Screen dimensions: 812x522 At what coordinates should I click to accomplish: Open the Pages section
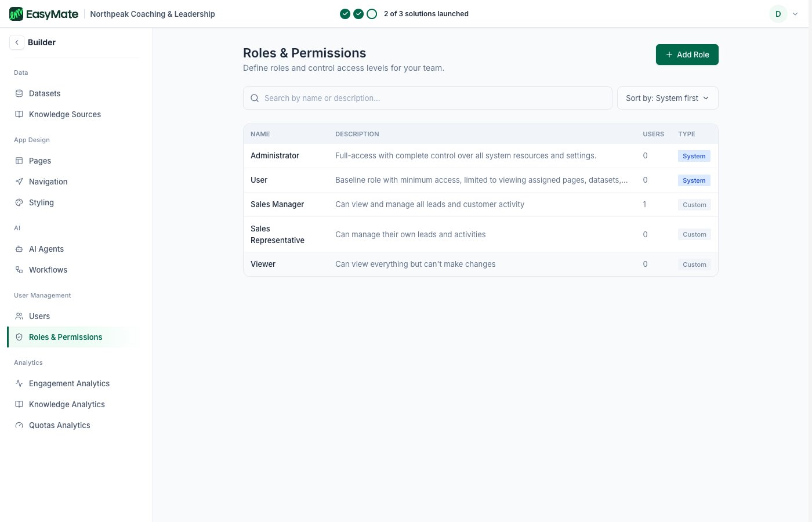tap(73, 161)
